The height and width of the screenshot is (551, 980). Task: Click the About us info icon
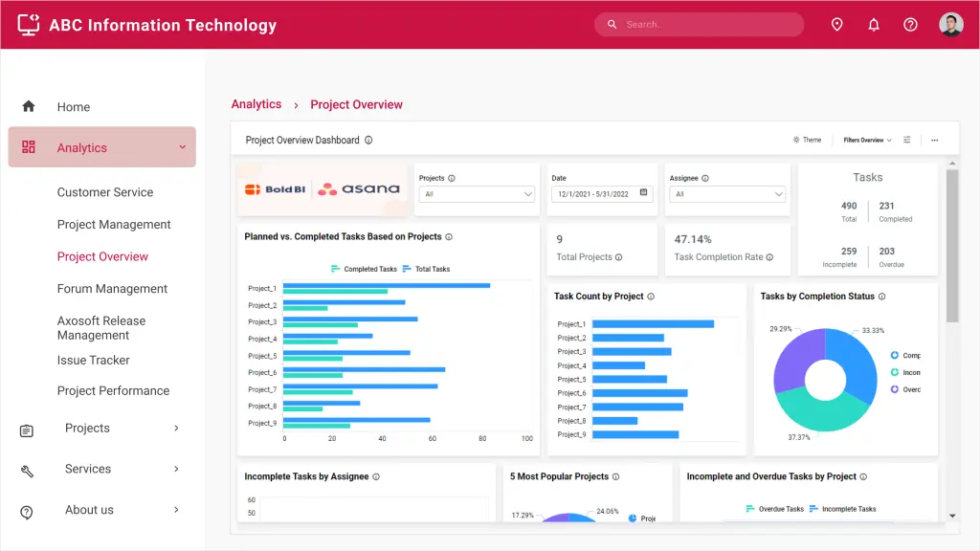click(26, 510)
